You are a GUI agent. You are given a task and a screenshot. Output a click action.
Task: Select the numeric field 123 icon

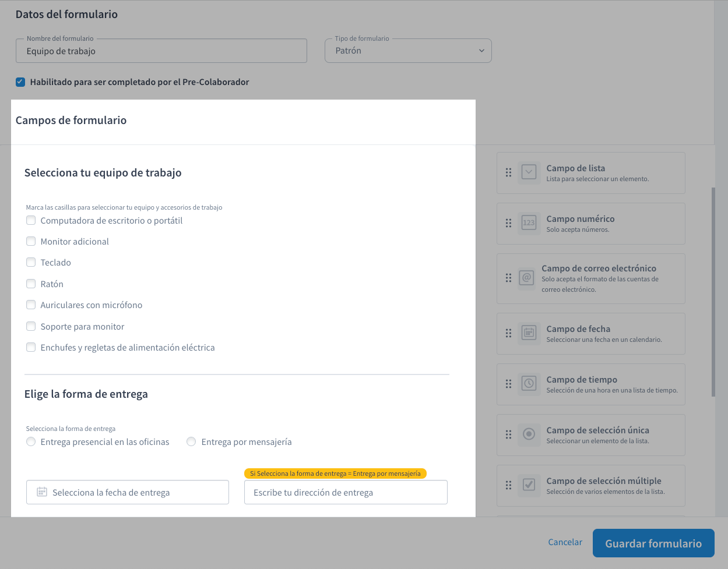tap(529, 224)
